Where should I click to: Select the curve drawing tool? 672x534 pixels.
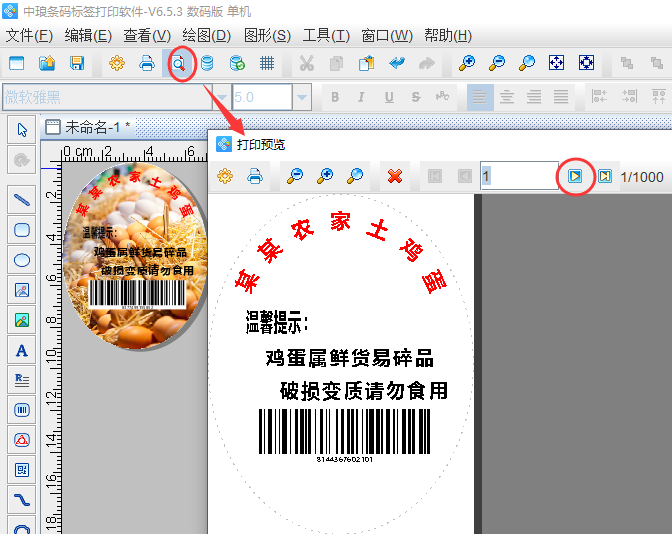[x=21, y=500]
